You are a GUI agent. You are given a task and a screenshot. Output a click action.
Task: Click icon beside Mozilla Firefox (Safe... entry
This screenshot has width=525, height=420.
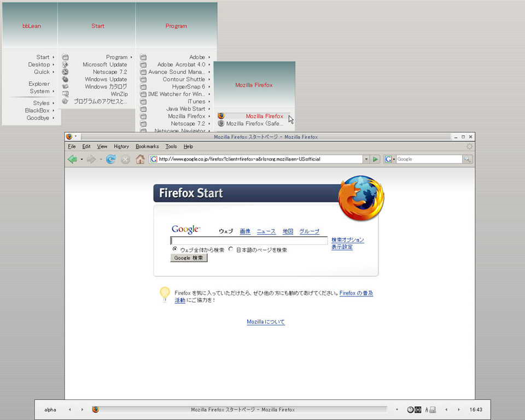(221, 123)
